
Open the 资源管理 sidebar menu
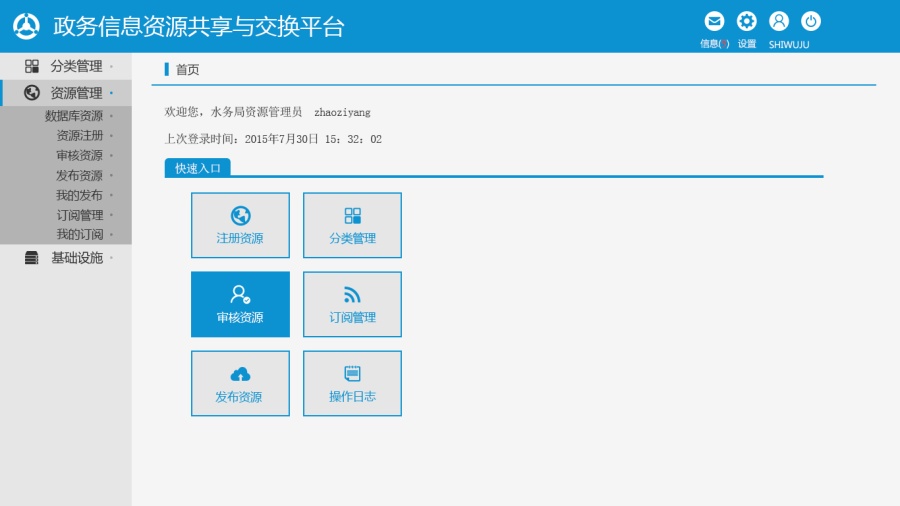(66, 93)
